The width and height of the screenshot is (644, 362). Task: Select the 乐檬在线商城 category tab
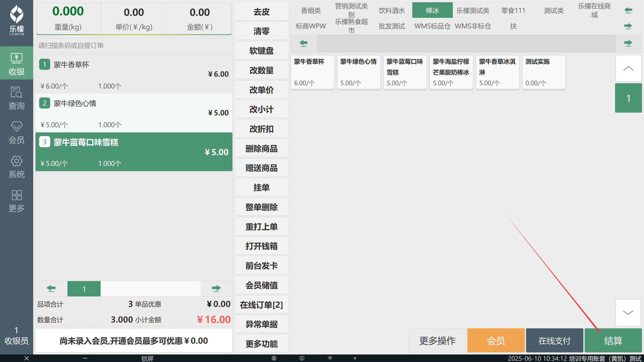[594, 11]
